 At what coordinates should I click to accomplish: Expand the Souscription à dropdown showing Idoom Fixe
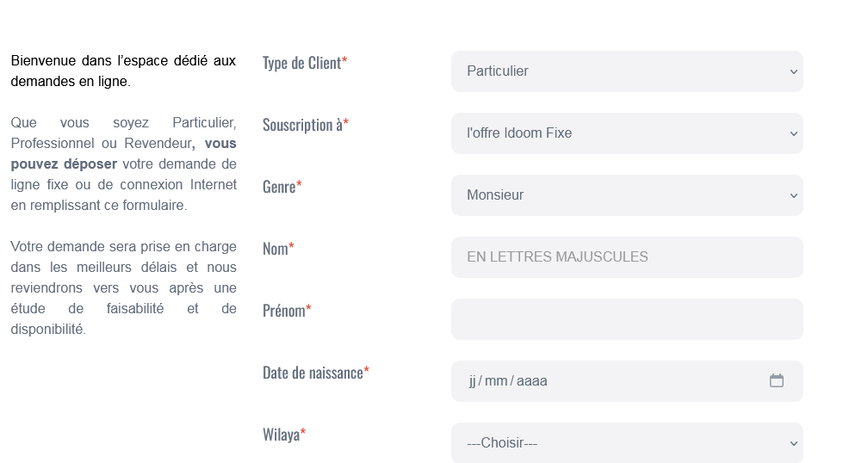click(626, 133)
